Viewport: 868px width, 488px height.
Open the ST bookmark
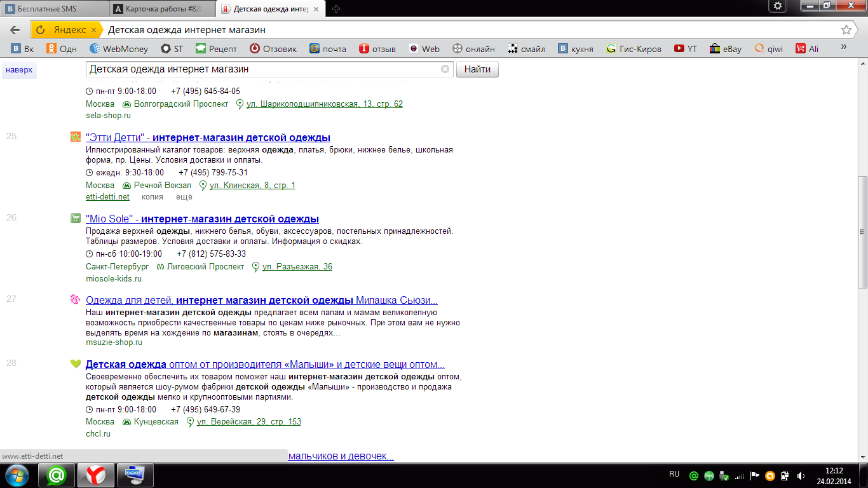click(172, 48)
